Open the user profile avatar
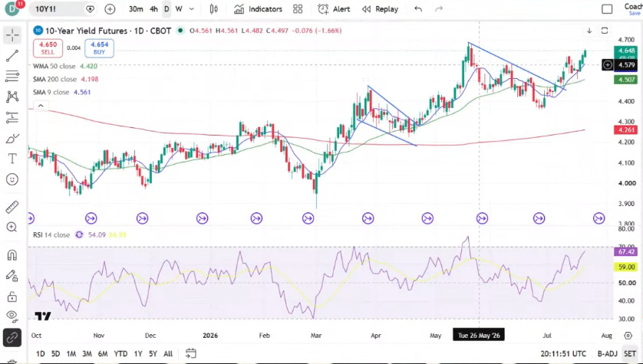 coord(12,8)
